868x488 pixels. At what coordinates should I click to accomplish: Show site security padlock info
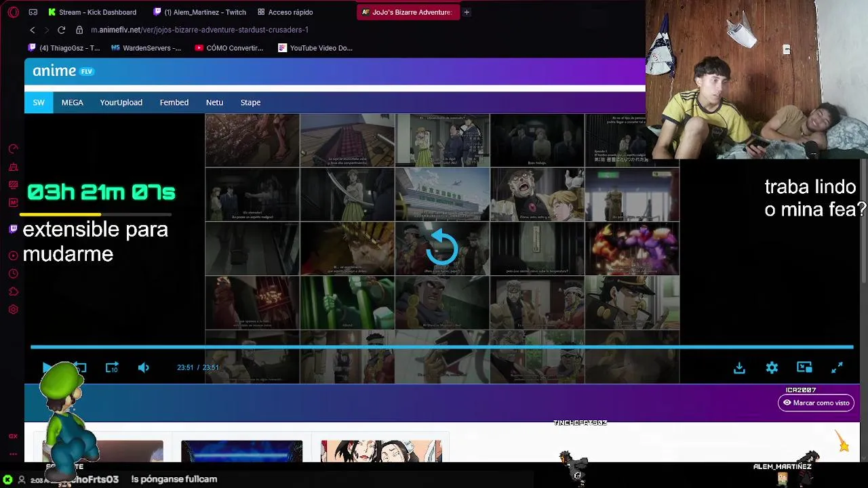[x=79, y=30]
